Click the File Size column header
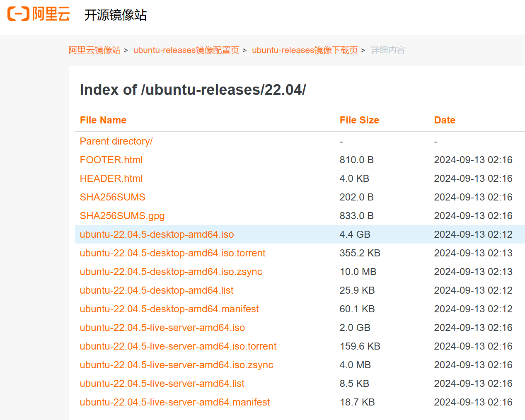This screenshot has width=525, height=420. click(x=359, y=120)
